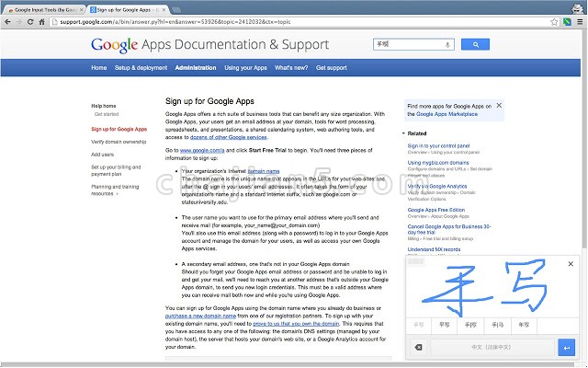Viewport: 588px width, 368px height.
Task: Open a new browser tab
Action: [176, 10]
